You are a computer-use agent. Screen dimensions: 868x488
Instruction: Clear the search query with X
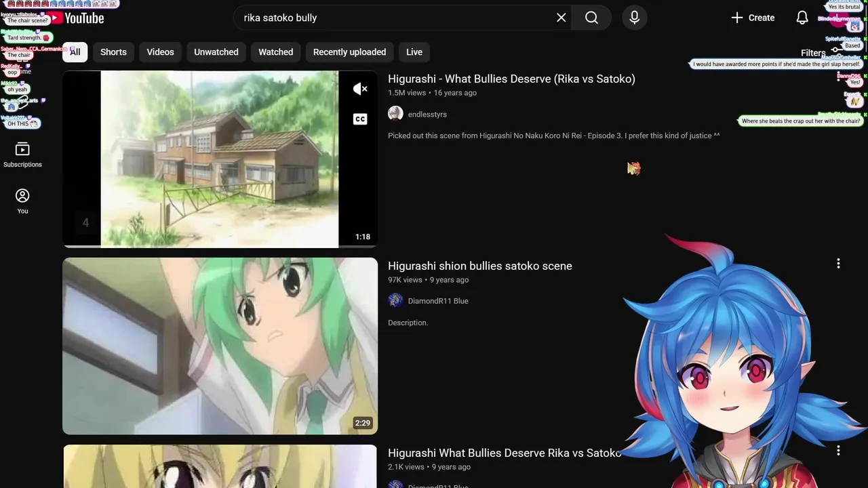point(561,18)
